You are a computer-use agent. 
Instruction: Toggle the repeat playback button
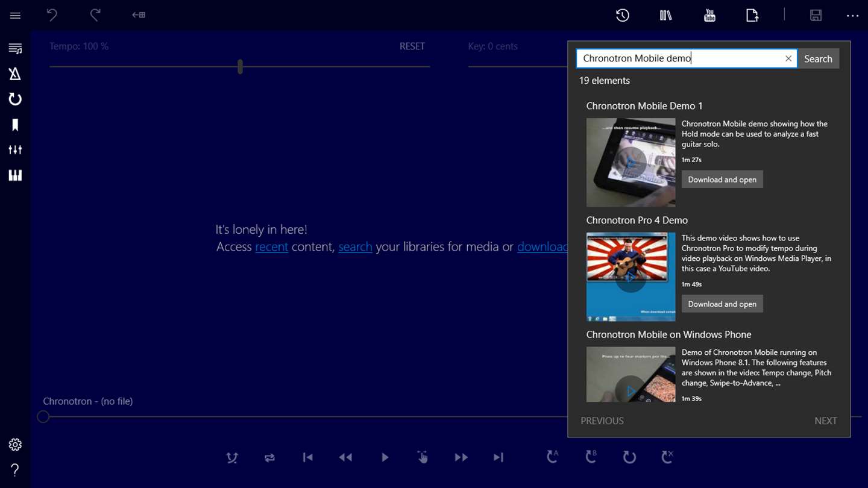(x=269, y=458)
